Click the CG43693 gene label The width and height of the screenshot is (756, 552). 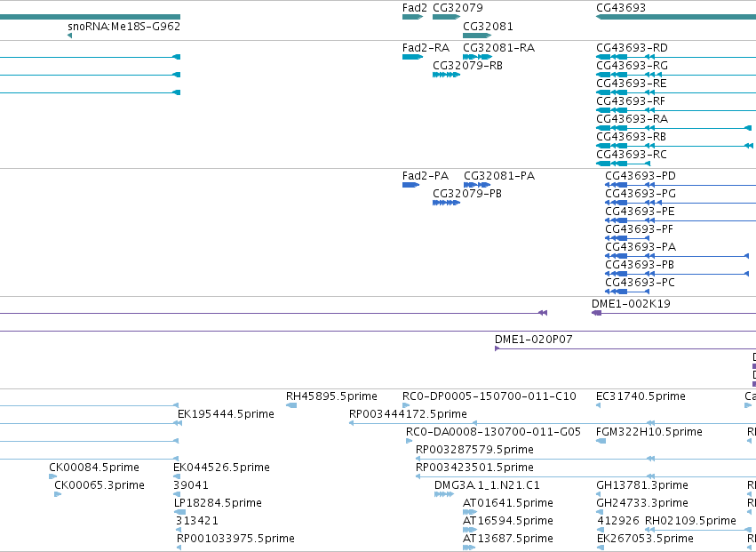click(x=620, y=8)
